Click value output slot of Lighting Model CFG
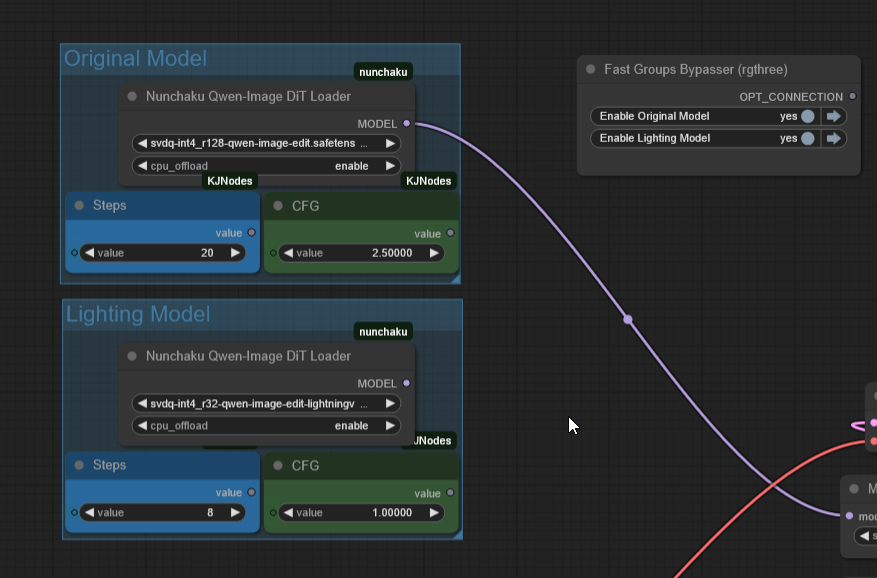Image resolution: width=877 pixels, height=578 pixels. pyautogui.click(x=450, y=492)
